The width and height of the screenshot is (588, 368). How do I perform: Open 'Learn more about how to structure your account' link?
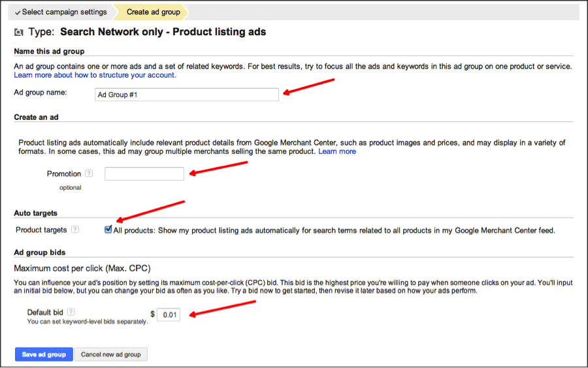(95, 75)
